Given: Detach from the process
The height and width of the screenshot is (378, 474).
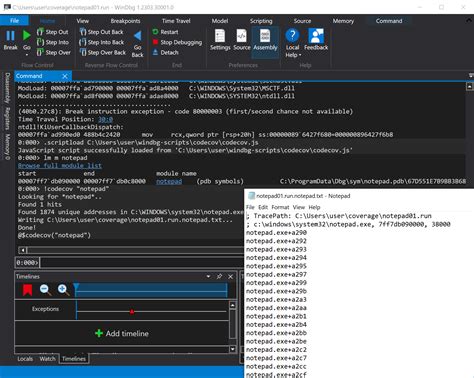Looking at the screenshot, I should [165, 52].
